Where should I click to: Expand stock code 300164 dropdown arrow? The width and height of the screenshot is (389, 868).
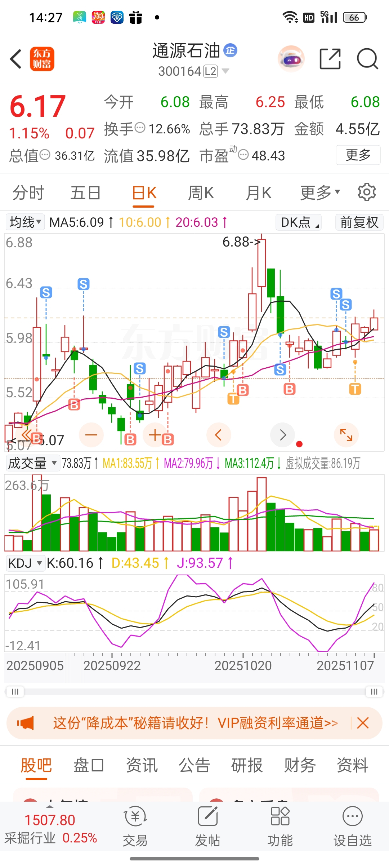[x=225, y=71]
